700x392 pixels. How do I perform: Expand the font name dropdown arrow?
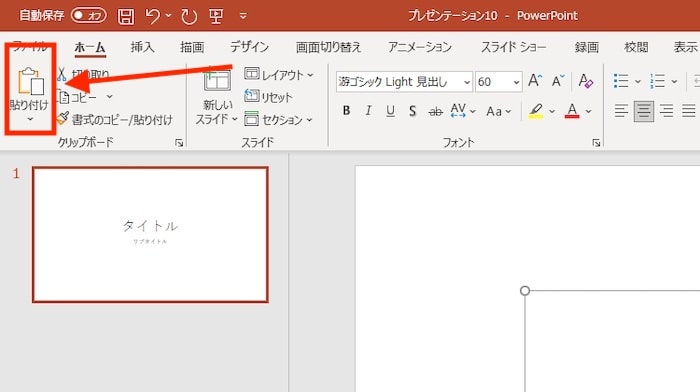tap(467, 82)
